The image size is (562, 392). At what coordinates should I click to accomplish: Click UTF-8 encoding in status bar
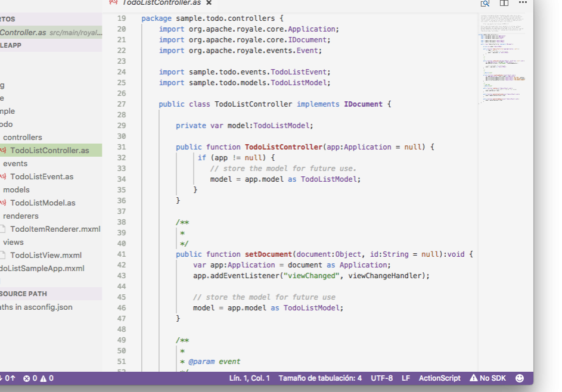click(381, 378)
